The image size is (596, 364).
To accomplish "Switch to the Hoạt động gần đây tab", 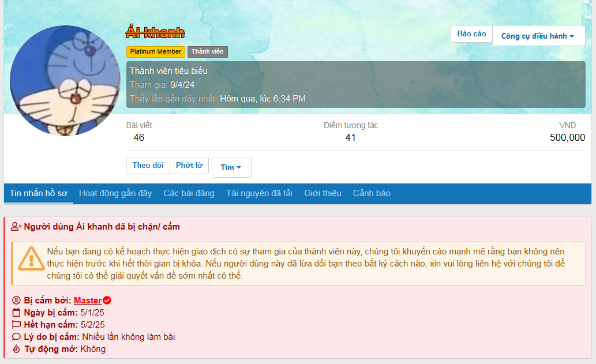I will (115, 193).
